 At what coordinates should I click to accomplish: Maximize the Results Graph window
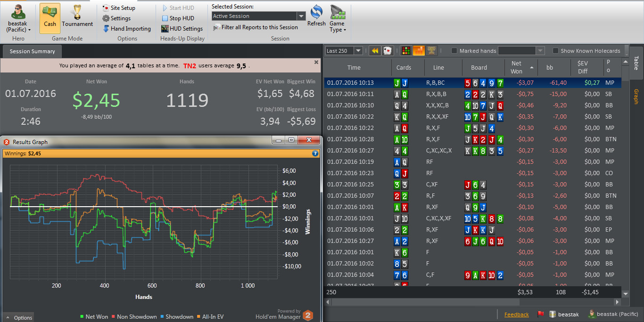(291, 140)
